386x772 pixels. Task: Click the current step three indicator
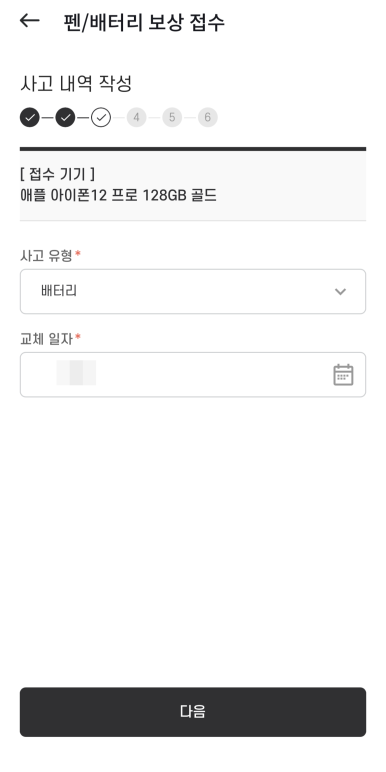101,118
